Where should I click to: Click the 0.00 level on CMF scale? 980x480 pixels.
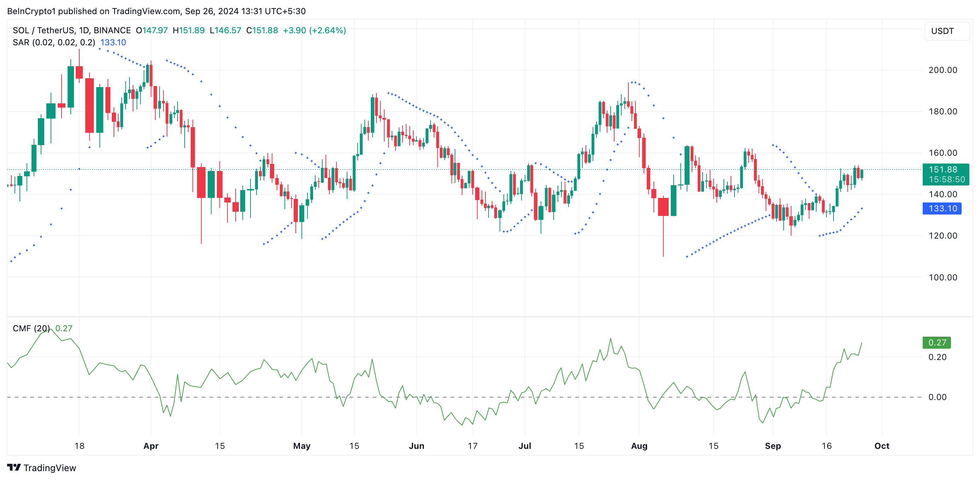tap(937, 397)
